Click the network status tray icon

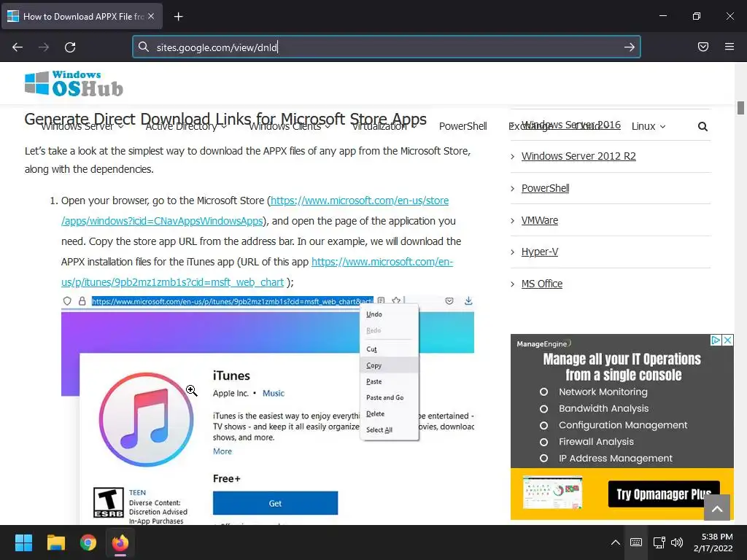click(x=659, y=542)
